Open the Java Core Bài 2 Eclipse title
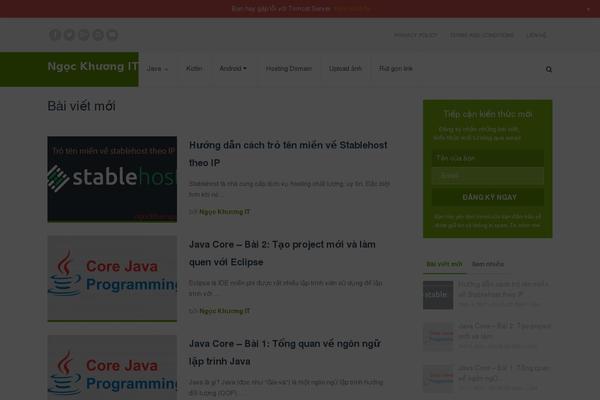 click(x=282, y=253)
